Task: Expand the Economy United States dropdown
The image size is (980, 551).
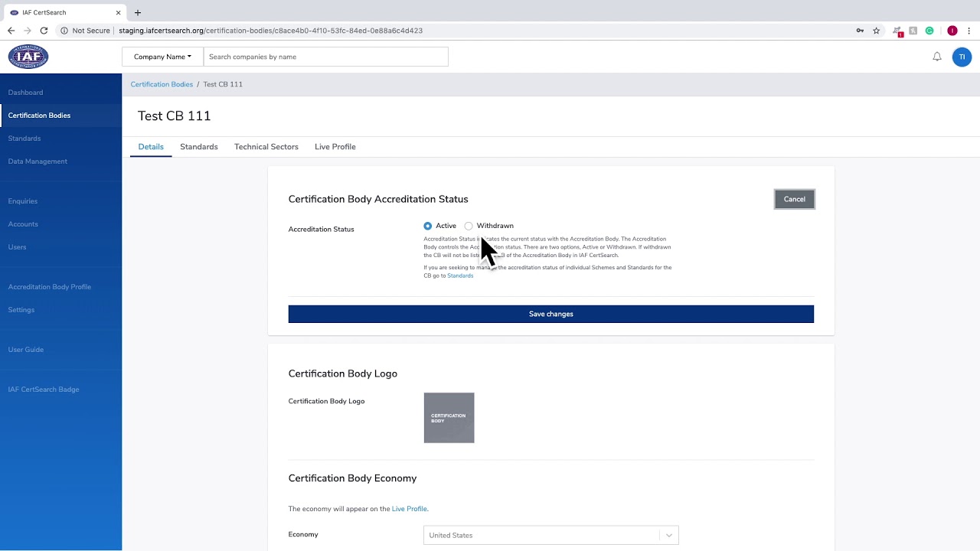Action: tap(551, 535)
